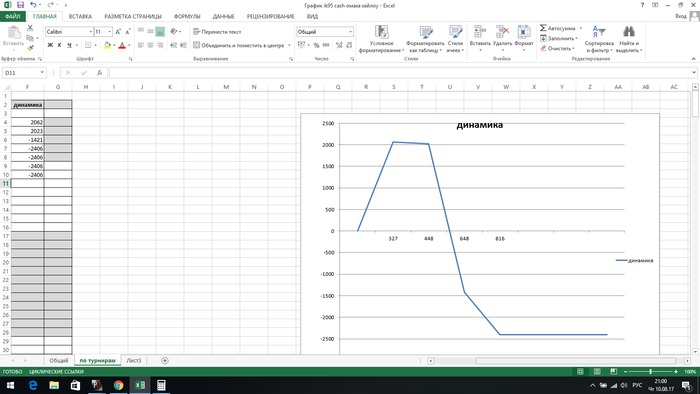
Task: Click Format as Table icon
Action: (x=425, y=32)
